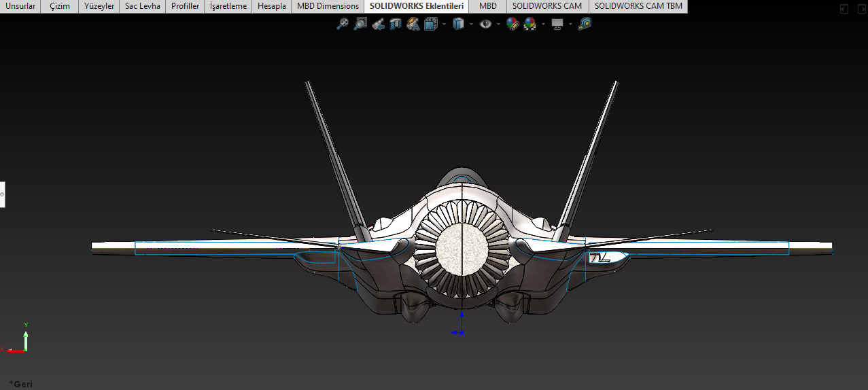Click the XYZ coordinate triad
Image resolution: width=868 pixels, height=390 pixels.
click(16, 339)
